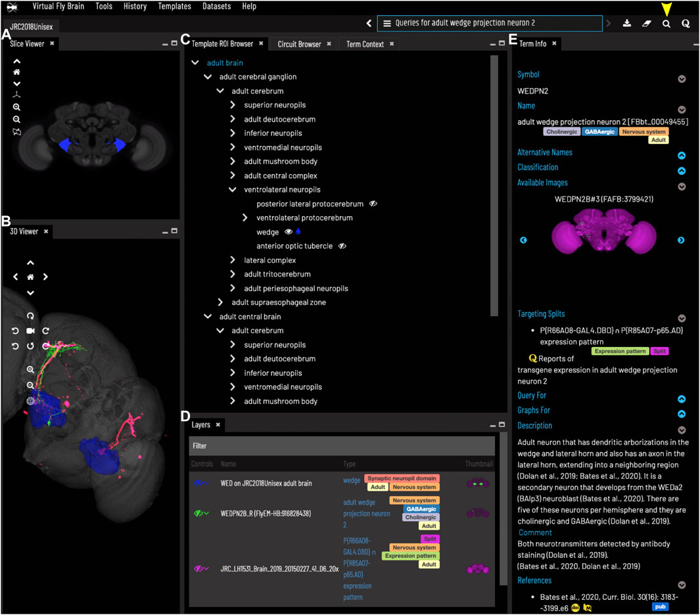The height and width of the screenshot is (615, 700).
Task: Reset the 3D Viewer with its home icon
Action: 30,277
